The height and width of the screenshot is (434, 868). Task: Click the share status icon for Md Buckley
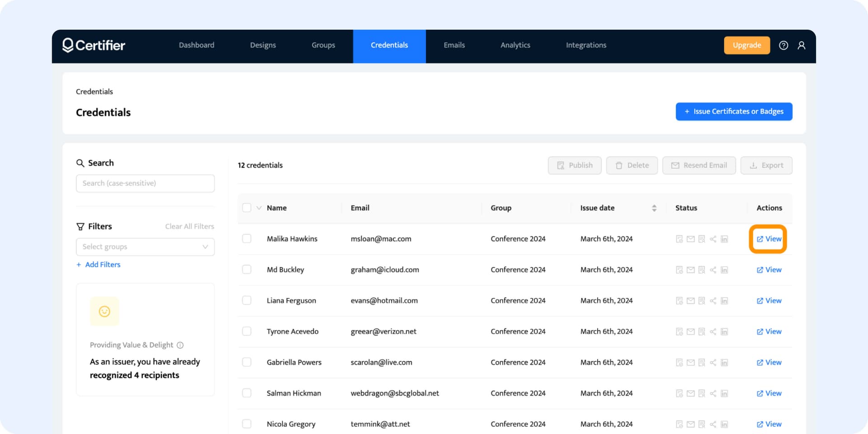(x=713, y=270)
